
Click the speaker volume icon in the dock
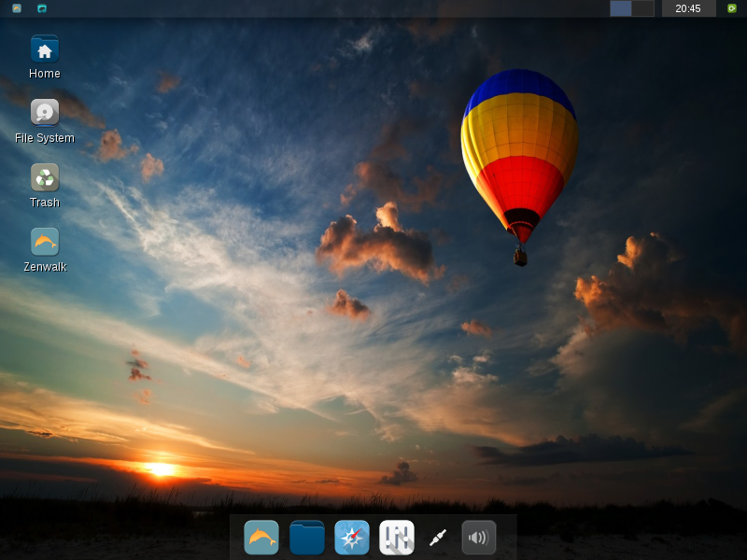[479, 538]
